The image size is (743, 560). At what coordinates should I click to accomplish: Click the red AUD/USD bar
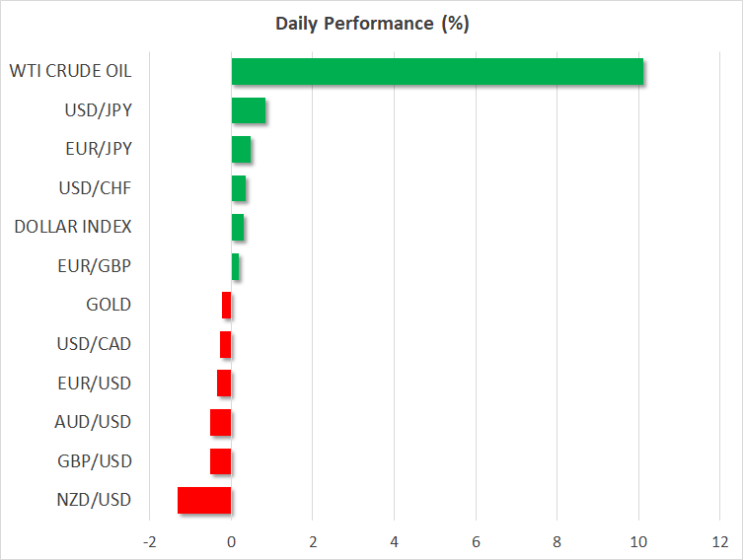tap(221, 422)
